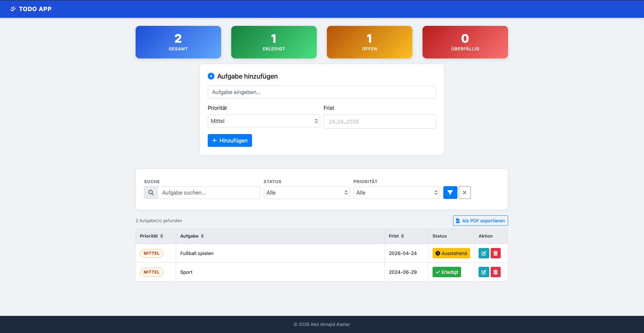644x333 pixels.
Task: Click the Frist date field
Action: [x=380, y=122]
